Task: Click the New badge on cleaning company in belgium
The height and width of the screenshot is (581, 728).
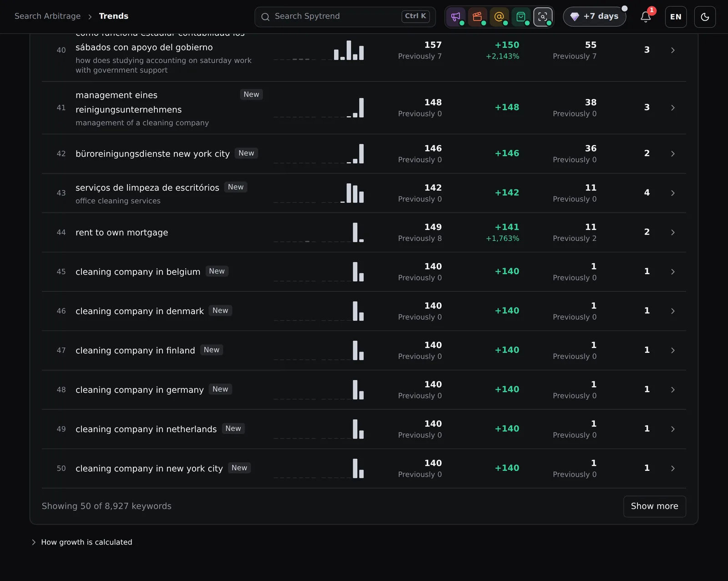Action: tap(217, 271)
